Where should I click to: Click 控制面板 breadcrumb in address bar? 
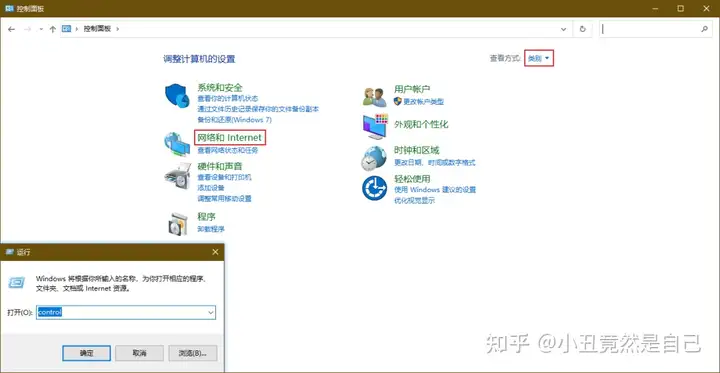97,29
